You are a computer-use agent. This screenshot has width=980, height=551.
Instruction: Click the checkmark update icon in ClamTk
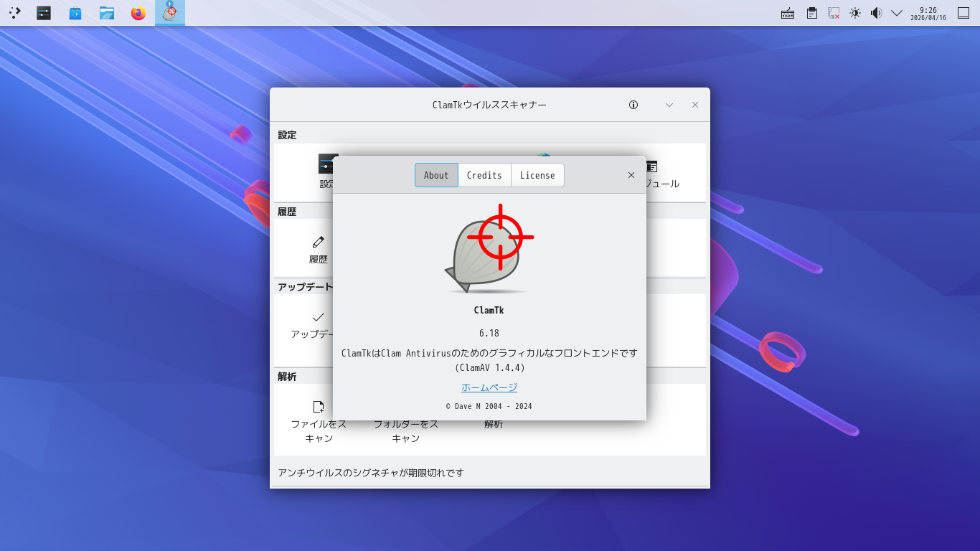click(319, 316)
